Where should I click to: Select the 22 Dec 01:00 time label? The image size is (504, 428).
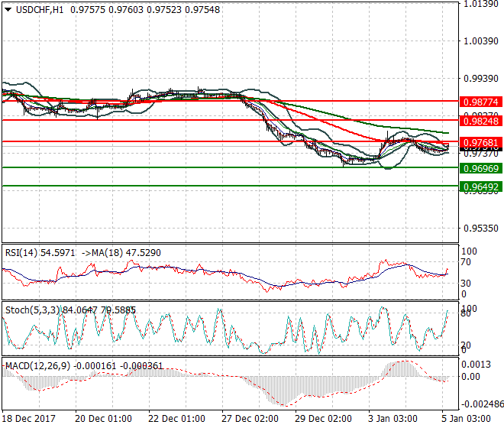[176, 419]
